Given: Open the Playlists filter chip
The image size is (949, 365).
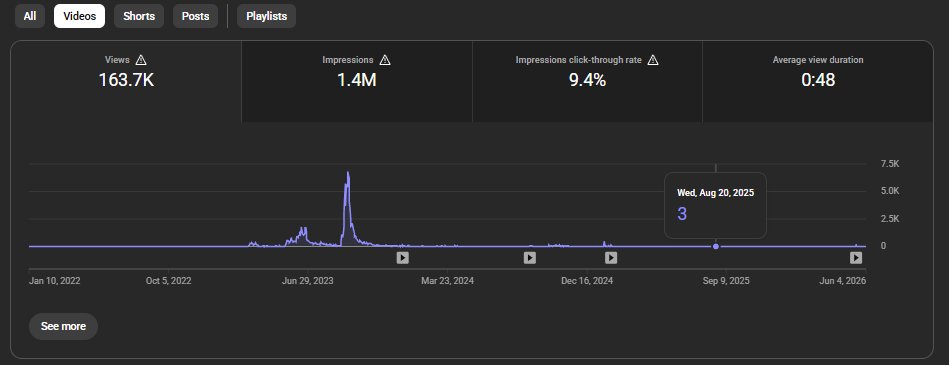Looking at the screenshot, I should (x=266, y=16).
